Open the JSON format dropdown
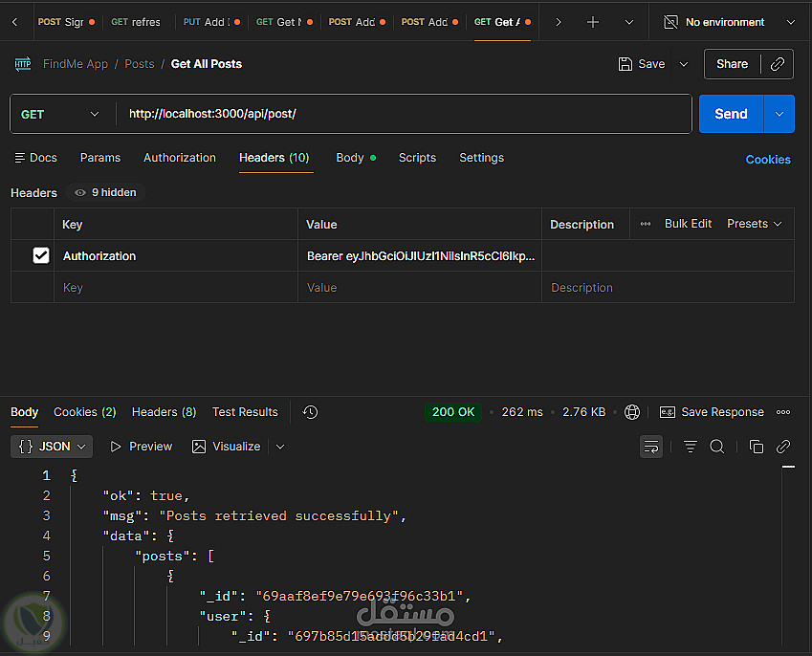The height and width of the screenshot is (656, 812). pos(52,447)
